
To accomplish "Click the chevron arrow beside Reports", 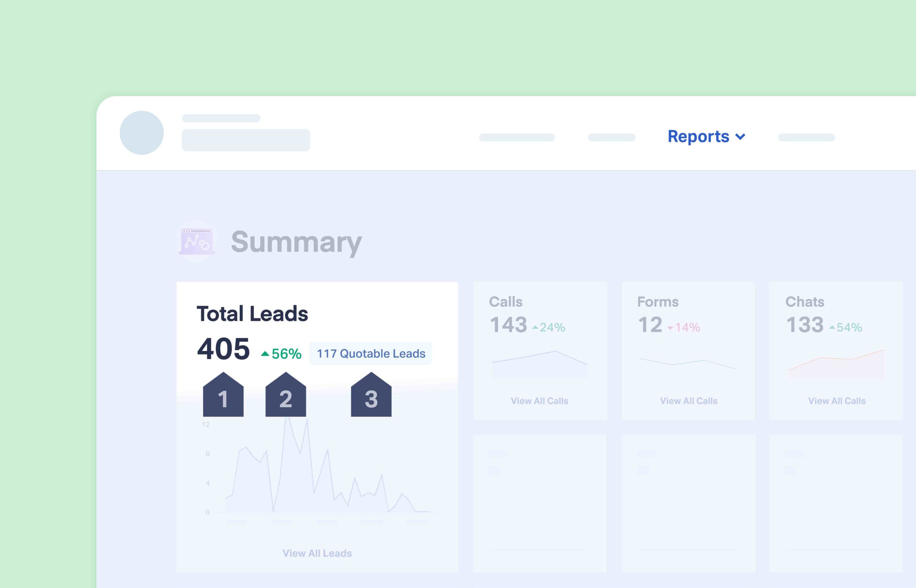I will (740, 137).
